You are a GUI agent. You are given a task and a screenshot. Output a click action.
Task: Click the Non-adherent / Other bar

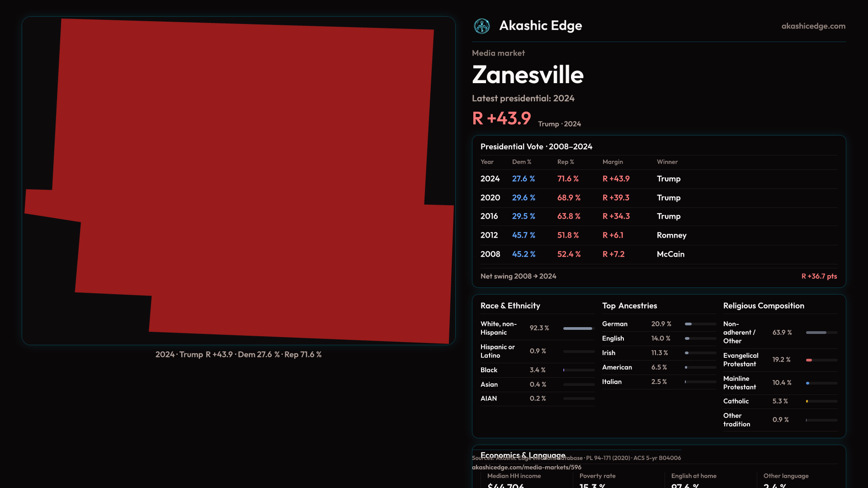coord(816,333)
